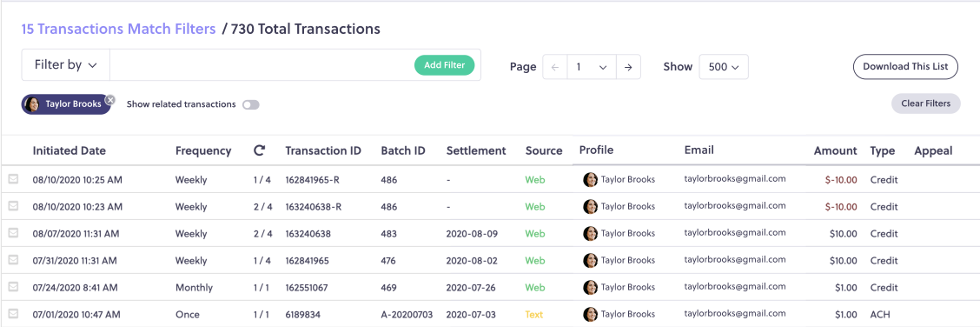Toggle Show related transactions switch
This screenshot has width=980, height=327.
(251, 105)
